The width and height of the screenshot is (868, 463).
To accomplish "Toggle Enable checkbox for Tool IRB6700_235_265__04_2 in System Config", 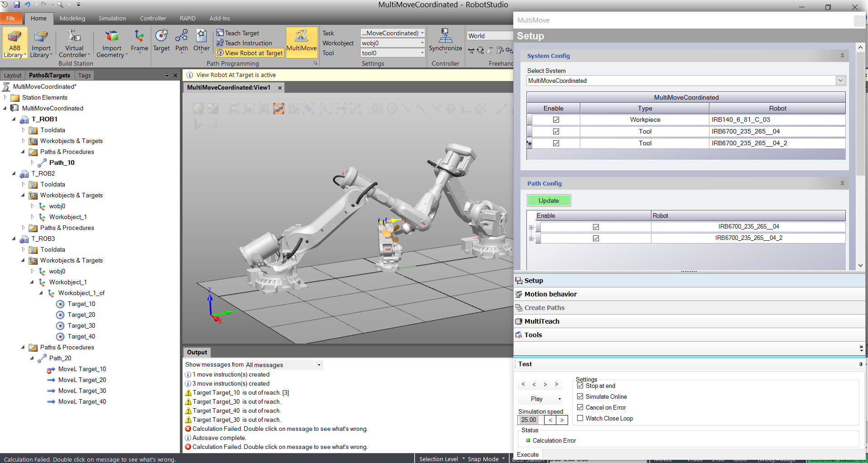I will 556,143.
